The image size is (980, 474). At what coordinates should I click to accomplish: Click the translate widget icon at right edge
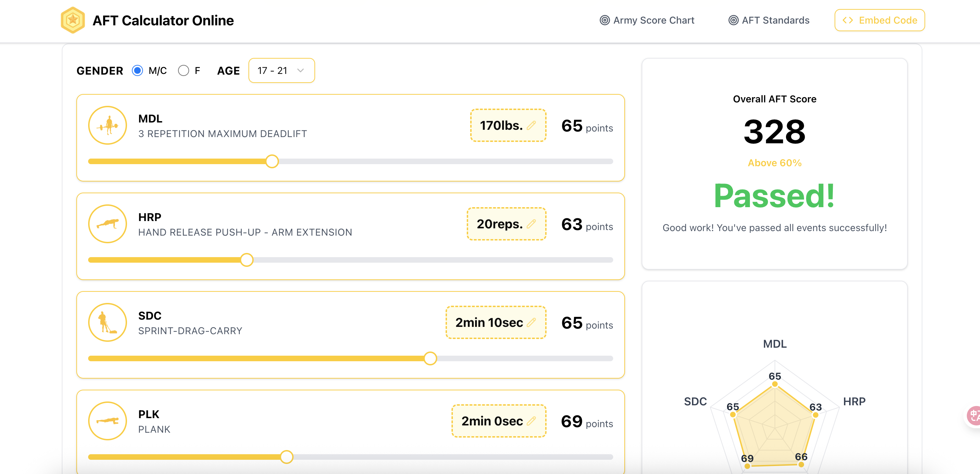(x=974, y=415)
